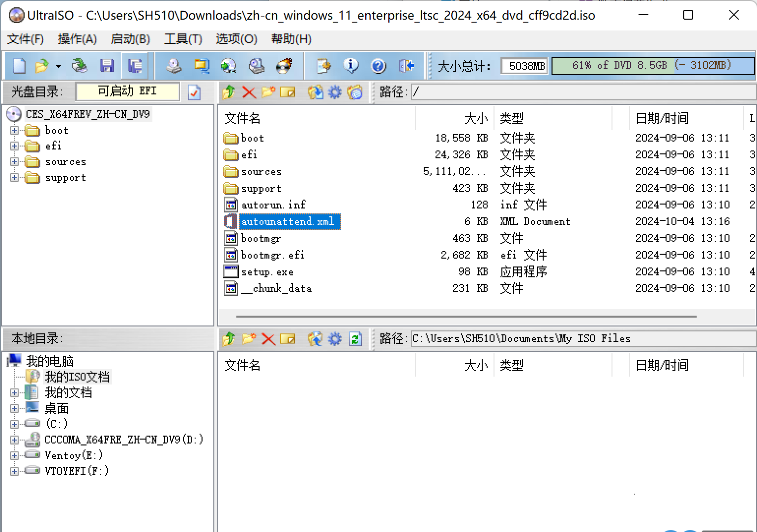
Task: Open the 选项(O) menu
Action: click(x=236, y=39)
